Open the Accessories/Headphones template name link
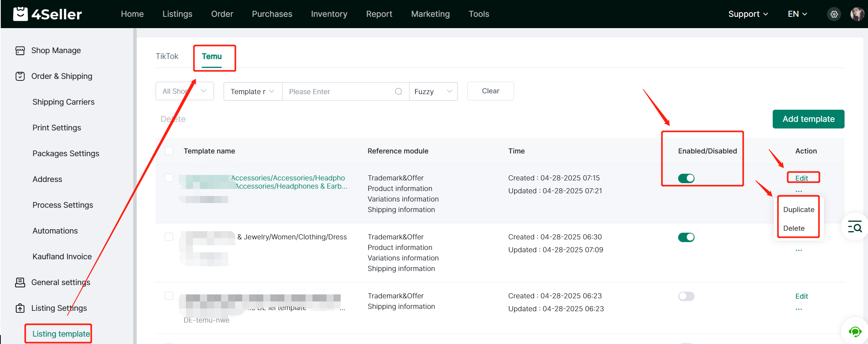The width and height of the screenshot is (868, 344). click(x=289, y=182)
